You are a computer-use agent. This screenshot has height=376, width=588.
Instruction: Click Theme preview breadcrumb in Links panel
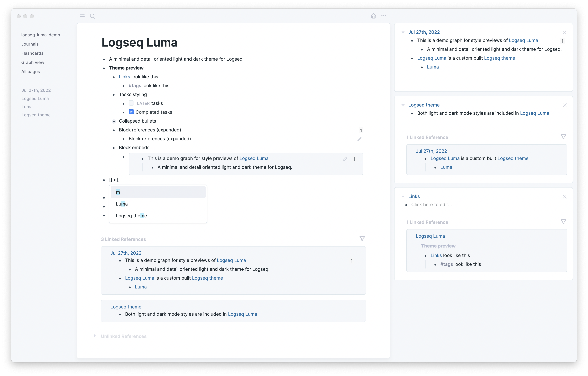tap(438, 246)
